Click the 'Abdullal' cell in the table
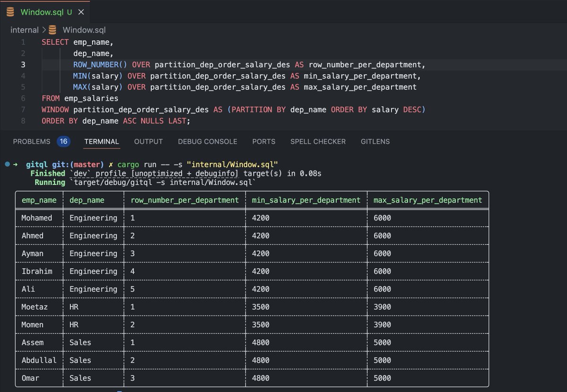Image resolution: width=567 pixels, height=392 pixels. (39, 360)
